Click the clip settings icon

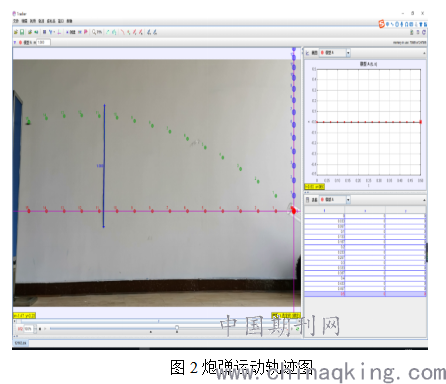(x=44, y=32)
